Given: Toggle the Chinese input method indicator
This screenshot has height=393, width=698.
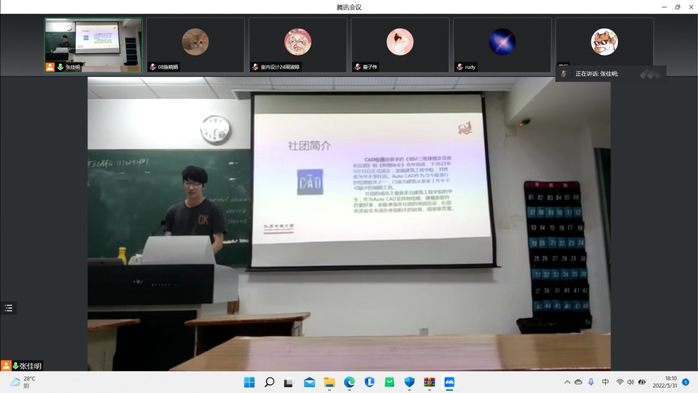Looking at the screenshot, I should point(605,382).
